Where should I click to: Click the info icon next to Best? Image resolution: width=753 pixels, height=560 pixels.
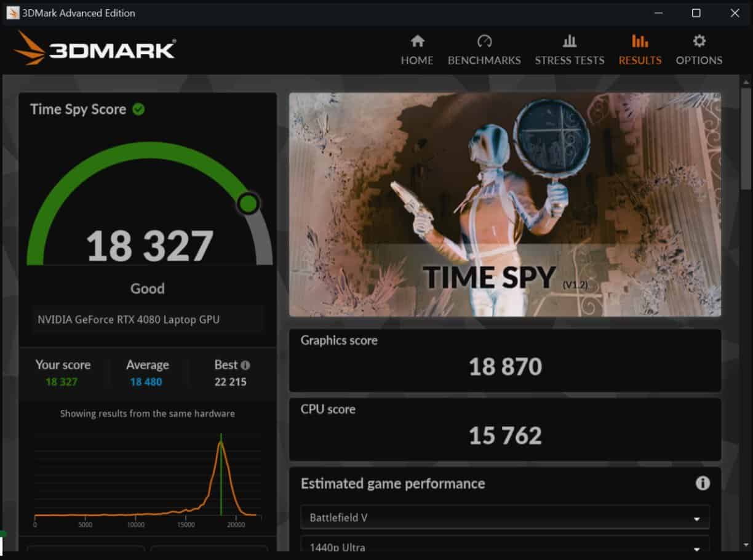[245, 365]
